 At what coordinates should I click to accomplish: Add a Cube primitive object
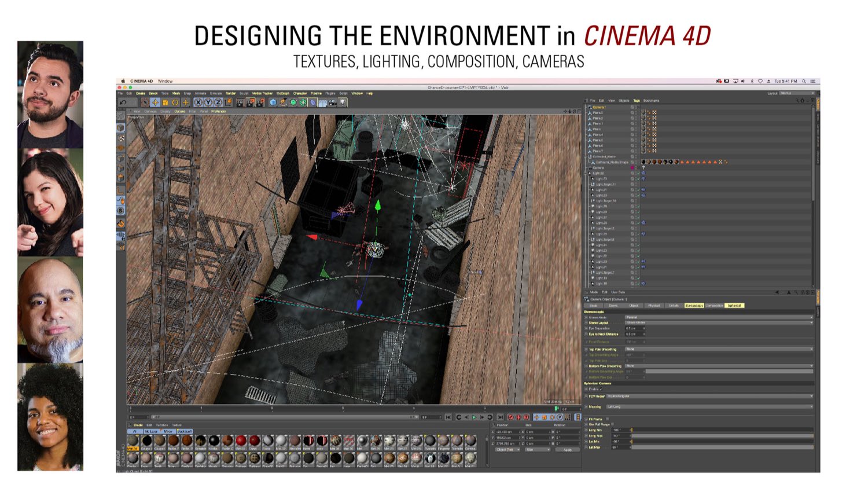(x=273, y=102)
